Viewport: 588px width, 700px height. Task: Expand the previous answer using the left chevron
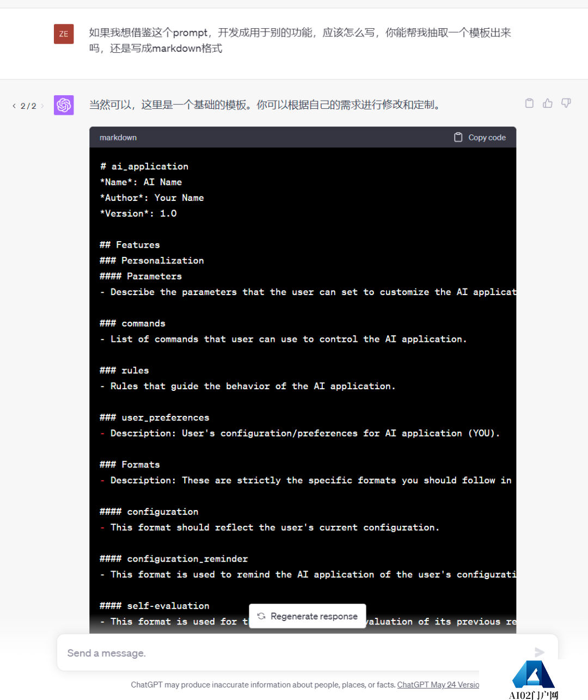(x=14, y=106)
